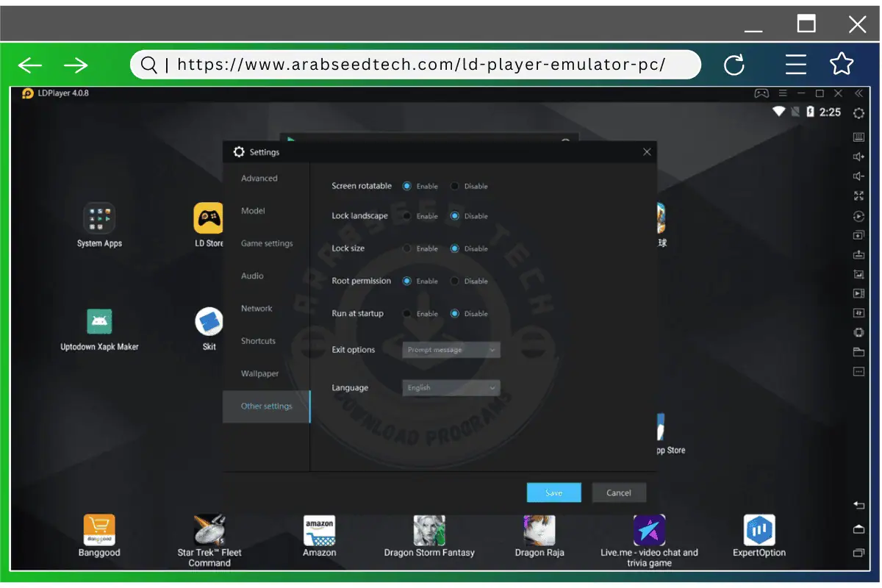
Task: Enable the Lock landscape option
Action: click(407, 216)
